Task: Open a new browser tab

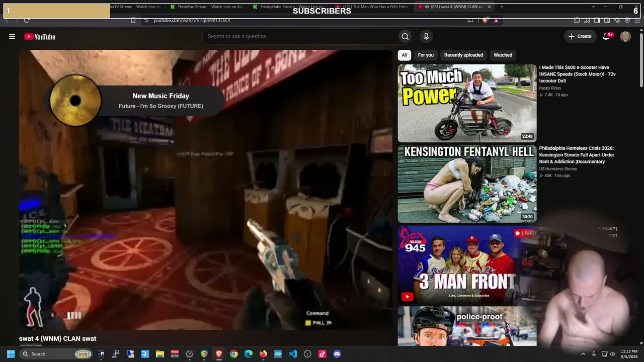Action: click(502, 7)
